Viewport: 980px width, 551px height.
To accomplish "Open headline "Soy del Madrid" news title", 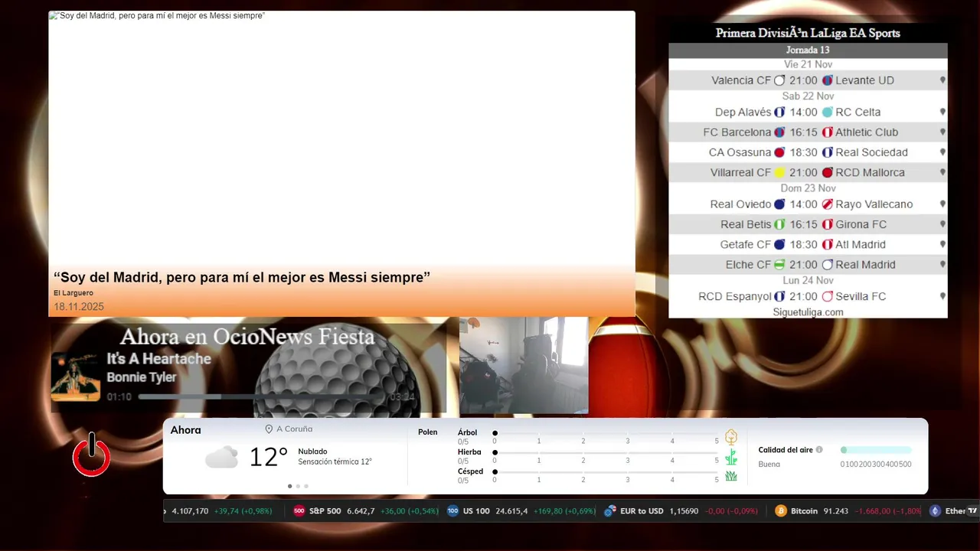I will click(x=242, y=278).
